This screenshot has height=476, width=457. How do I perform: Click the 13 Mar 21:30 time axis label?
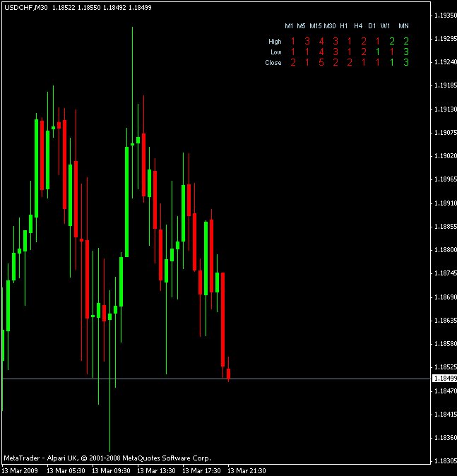point(247,470)
